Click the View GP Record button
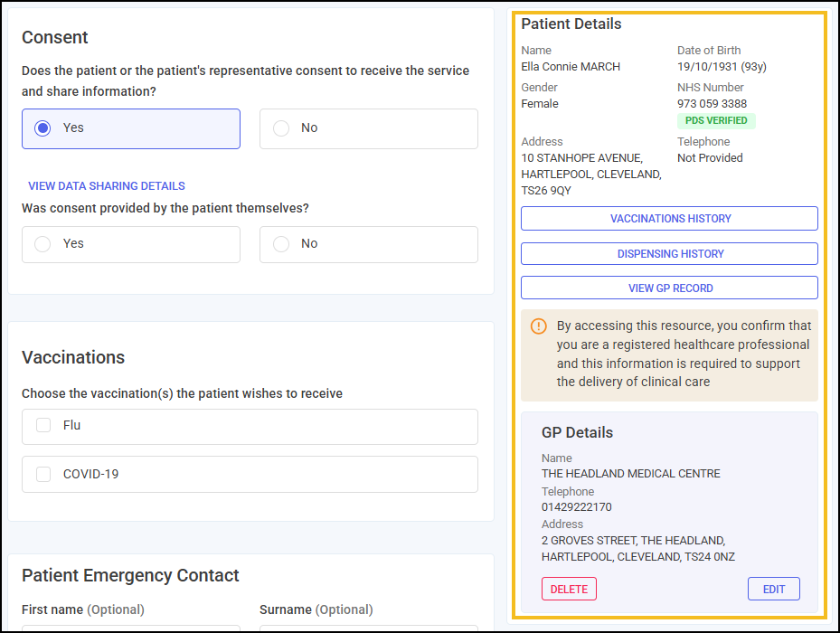Image resolution: width=840 pixels, height=633 pixels. tap(669, 288)
